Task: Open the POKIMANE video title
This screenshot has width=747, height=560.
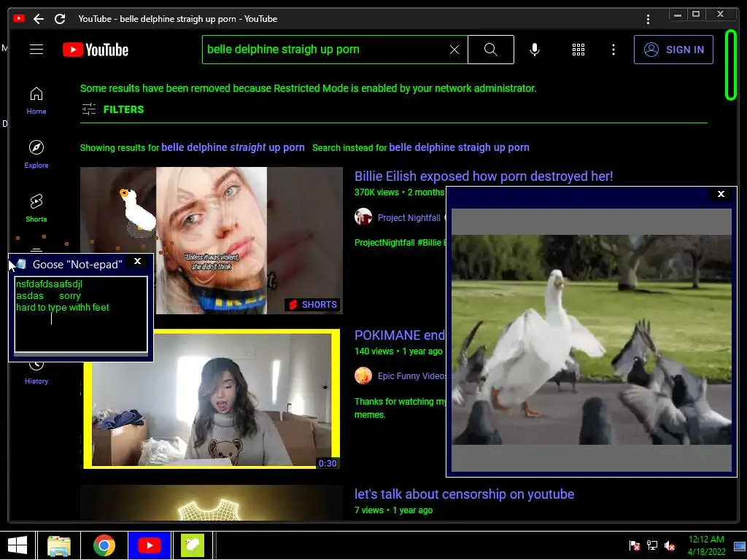Action: 399,335
